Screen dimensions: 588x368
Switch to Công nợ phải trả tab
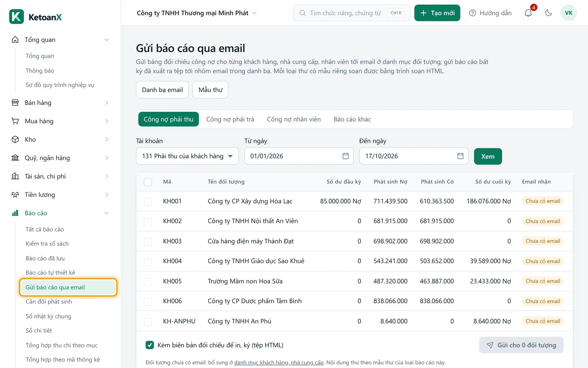click(x=230, y=119)
